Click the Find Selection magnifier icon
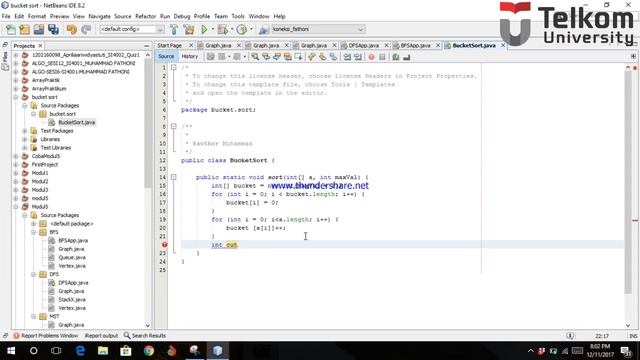Image resolution: width=640 pixels, height=360 pixels. (x=255, y=57)
